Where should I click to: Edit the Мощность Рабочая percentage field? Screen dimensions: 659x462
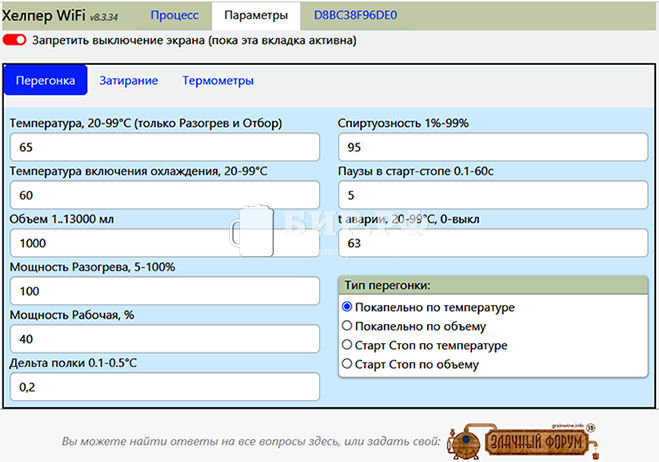click(x=165, y=339)
